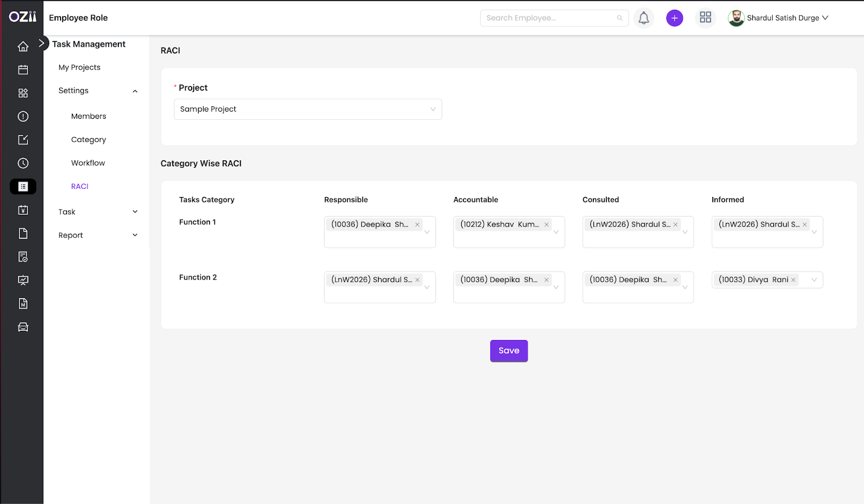Open the Sample Project dropdown
This screenshot has height=504, width=864.
click(307, 109)
